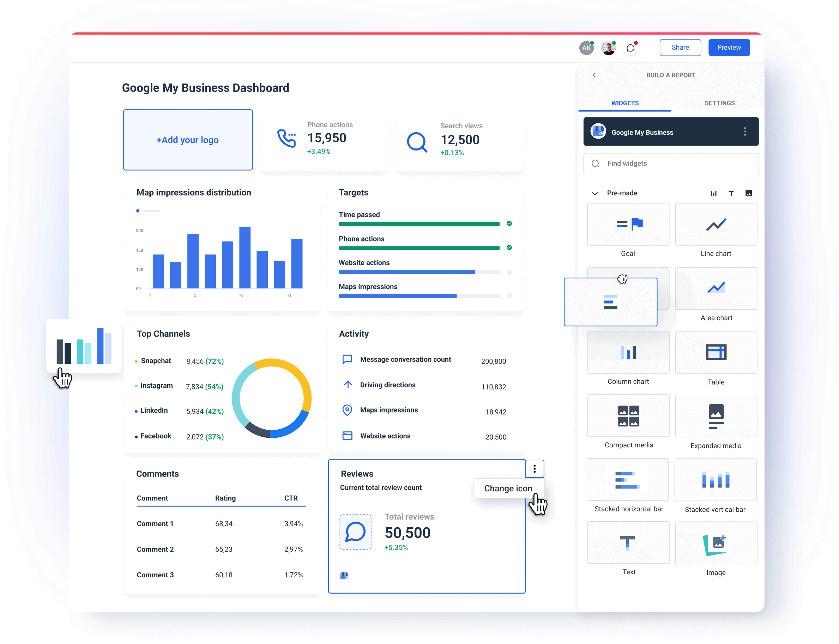Image resolution: width=839 pixels, height=644 pixels.
Task: Select Change icon from the context menu
Action: click(x=508, y=488)
